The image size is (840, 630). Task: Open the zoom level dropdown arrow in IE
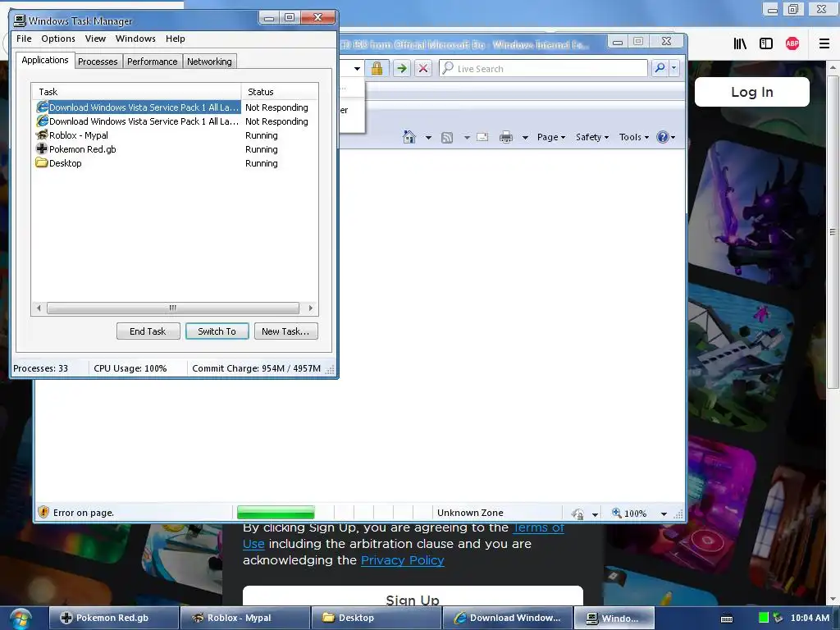664,514
